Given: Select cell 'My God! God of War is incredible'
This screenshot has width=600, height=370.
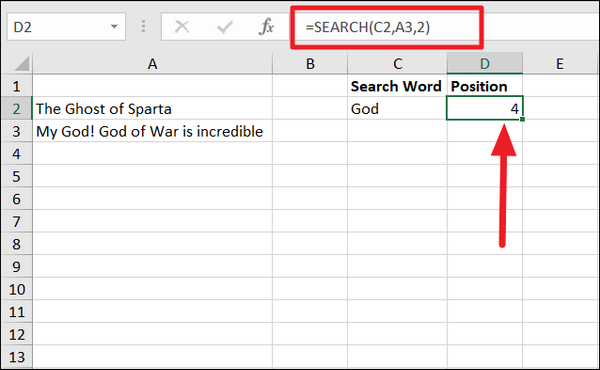Looking at the screenshot, I should (153, 131).
